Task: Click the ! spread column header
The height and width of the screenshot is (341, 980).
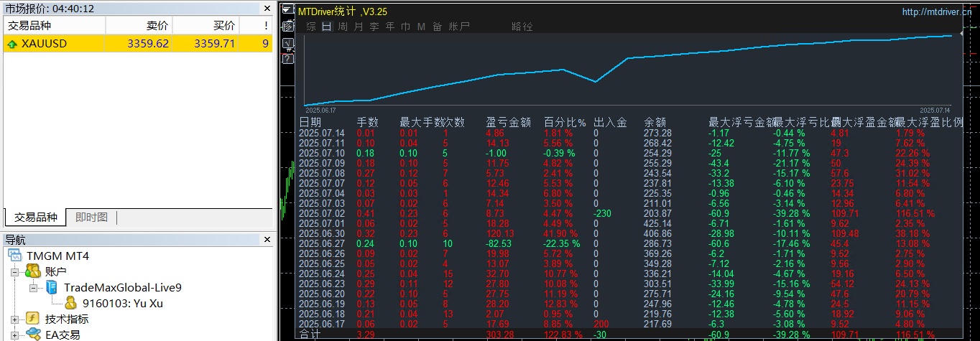Action: pos(256,25)
